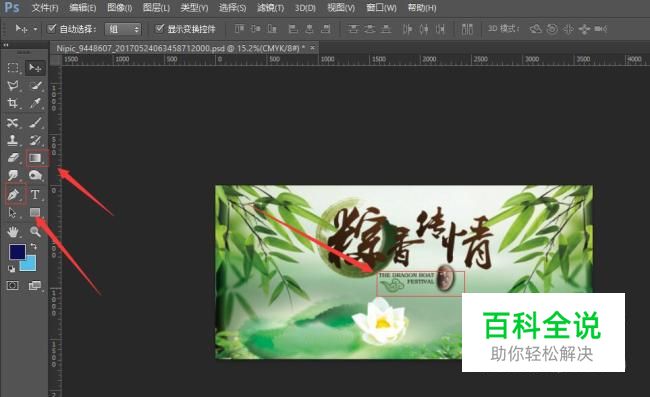Distribute left edges in options bar
Image resolution: width=650 pixels, height=397 pixels.
pyautogui.click(x=407, y=29)
